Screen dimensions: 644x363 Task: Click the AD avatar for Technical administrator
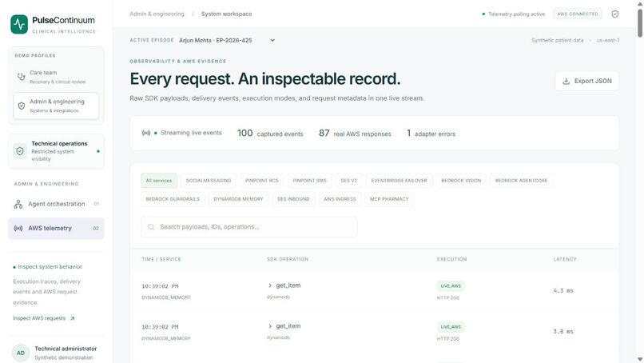point(21,353)
